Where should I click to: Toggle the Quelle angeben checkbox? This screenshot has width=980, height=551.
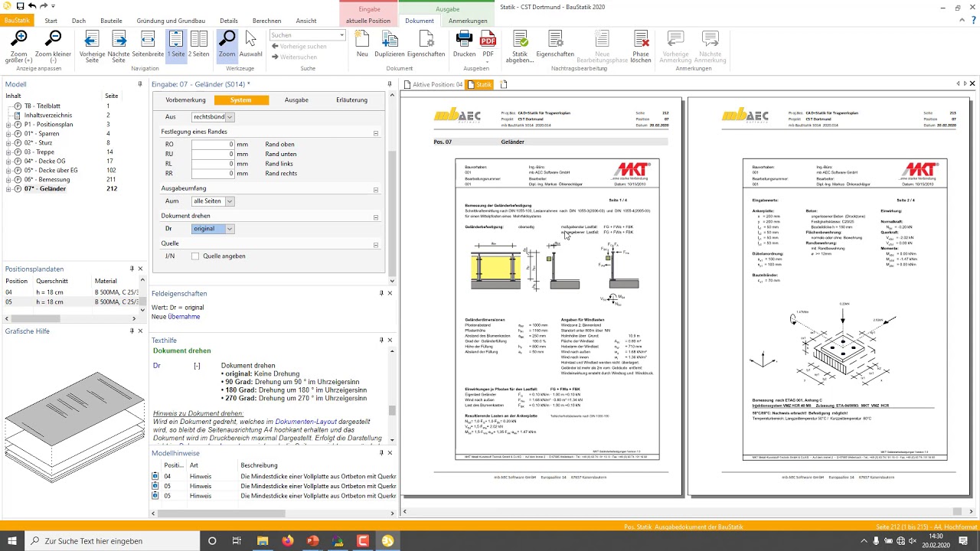point(195,256)
